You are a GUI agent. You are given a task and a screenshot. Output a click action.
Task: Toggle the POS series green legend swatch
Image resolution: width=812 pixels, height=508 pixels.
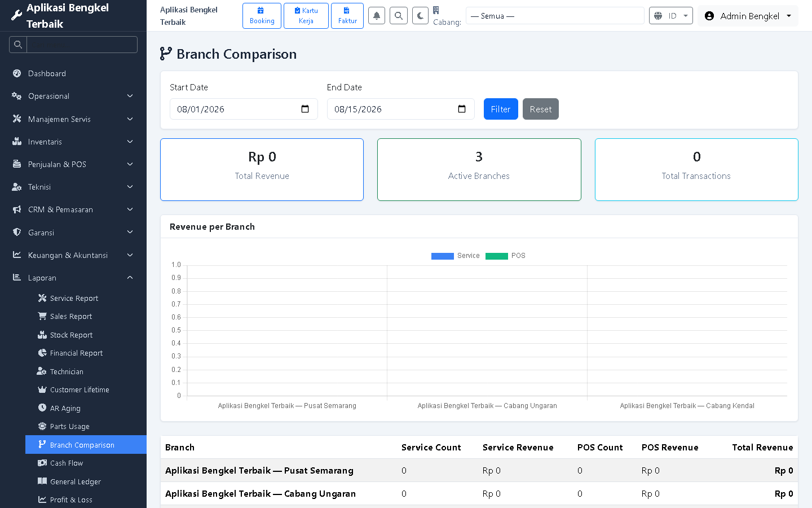(497, 256)
